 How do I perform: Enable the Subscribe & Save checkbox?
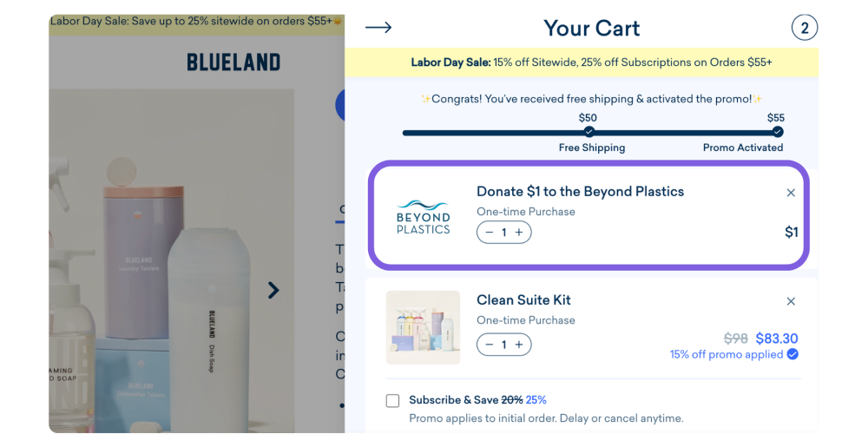(x=393, y=400)
